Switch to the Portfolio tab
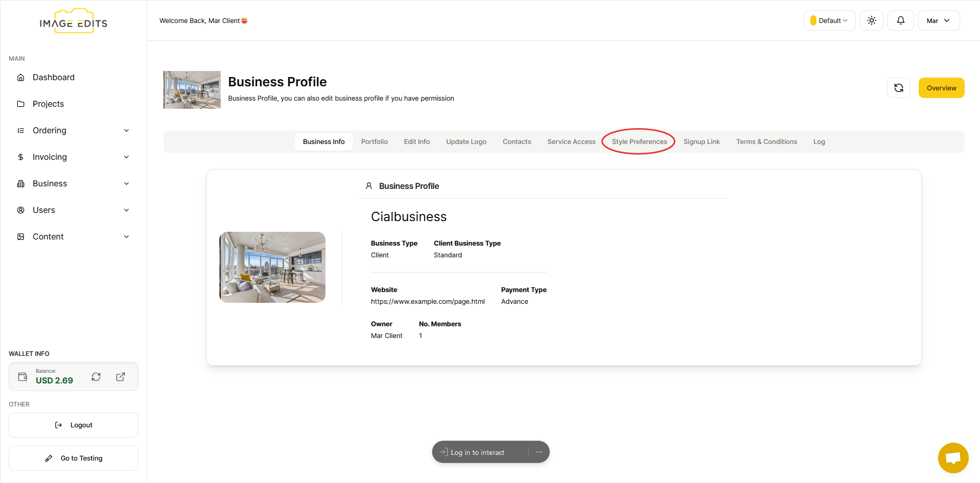This screenshot has height=483, width=980. click(374, 142)
